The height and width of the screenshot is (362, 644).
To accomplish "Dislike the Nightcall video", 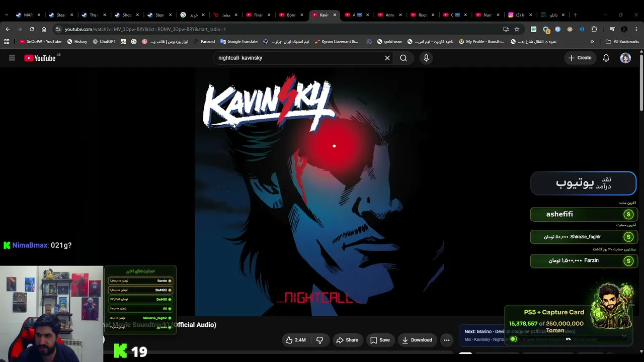I will pyautogui.click(x=319, y=340).
